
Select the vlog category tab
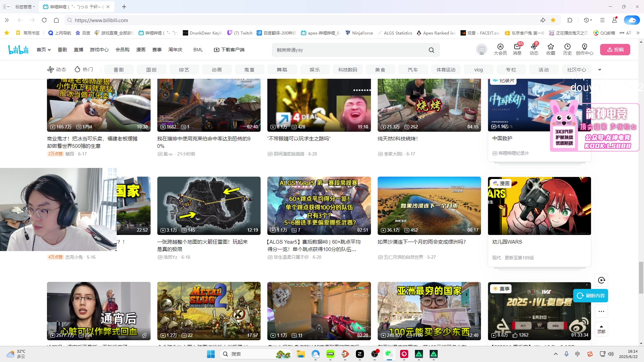(478, 70)
